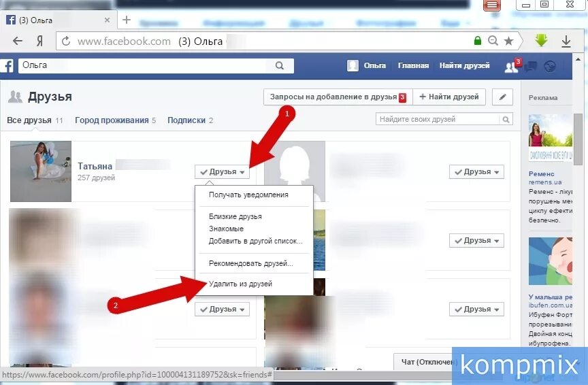
Task: Select 'Получать уведомления' in the menu
Action: (x=248, y=195)
